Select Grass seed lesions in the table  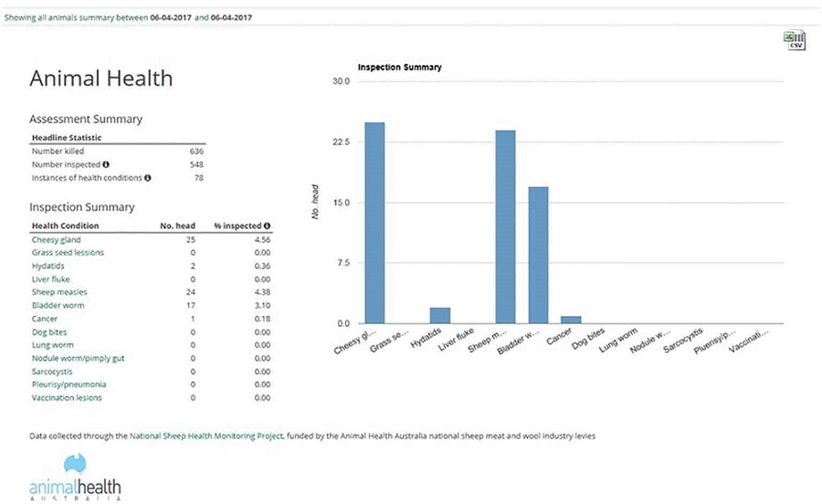(68, 252)
